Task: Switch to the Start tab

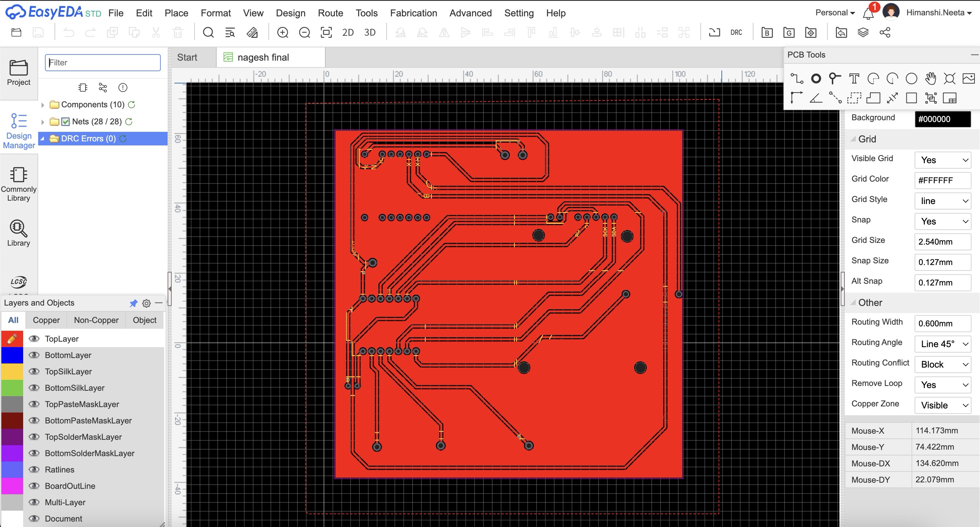Action: tap(187, 58)
